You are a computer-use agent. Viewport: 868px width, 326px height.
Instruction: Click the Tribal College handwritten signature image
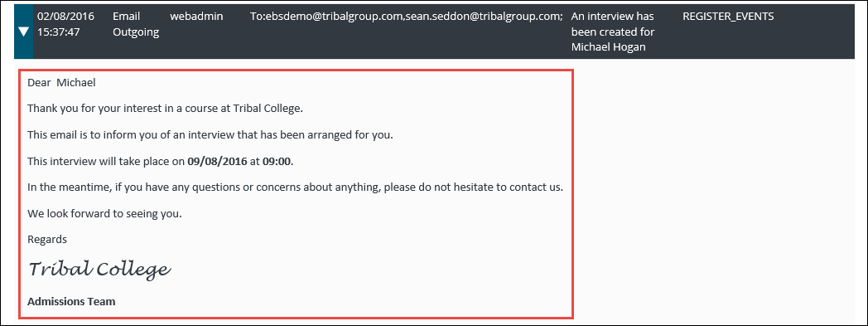coord(99,270)
